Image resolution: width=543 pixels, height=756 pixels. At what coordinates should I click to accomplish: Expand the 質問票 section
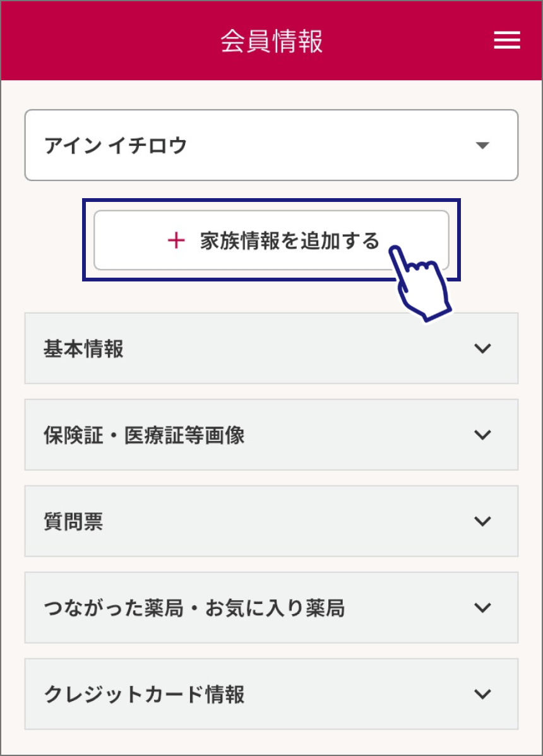coord(271,521)
